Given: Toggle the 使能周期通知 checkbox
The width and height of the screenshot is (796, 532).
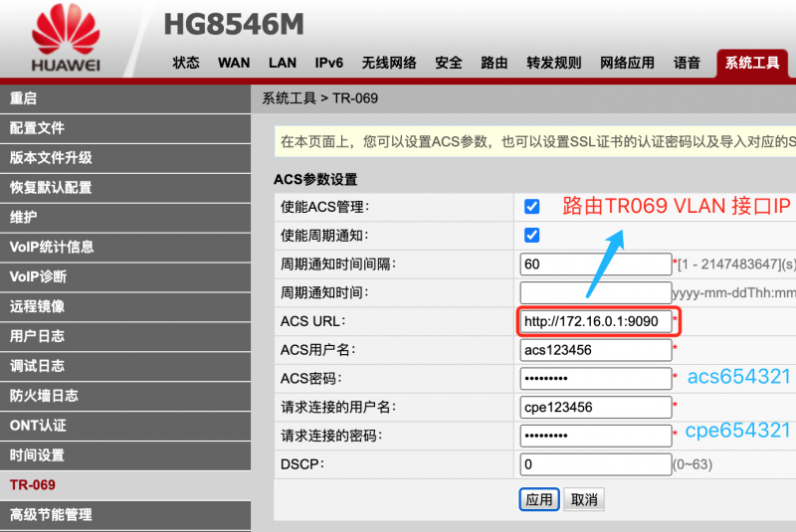Looking at the screenshot, I should click(531, 236).
